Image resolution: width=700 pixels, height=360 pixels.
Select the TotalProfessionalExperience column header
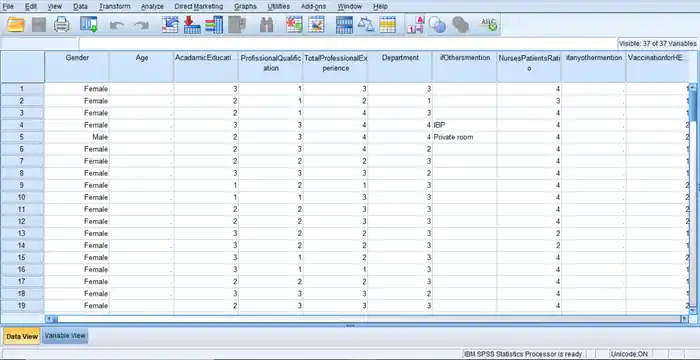(335, 67)
